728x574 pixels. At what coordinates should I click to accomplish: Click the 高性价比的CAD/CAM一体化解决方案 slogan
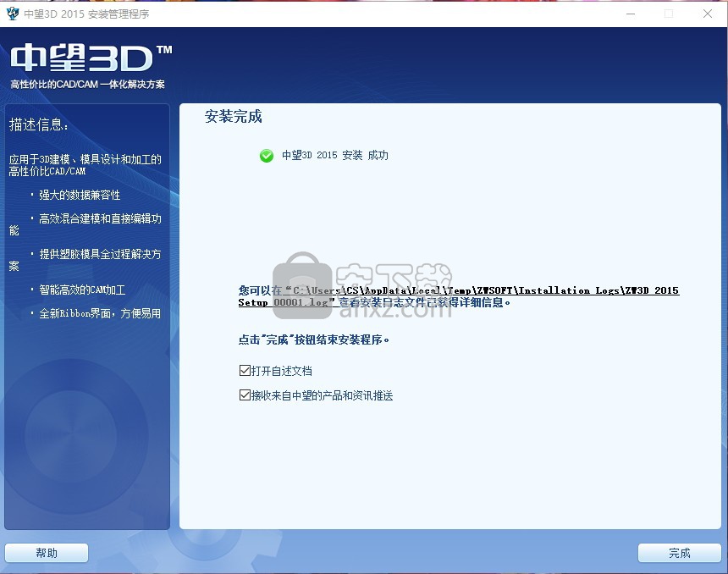(x=87, y=84)
